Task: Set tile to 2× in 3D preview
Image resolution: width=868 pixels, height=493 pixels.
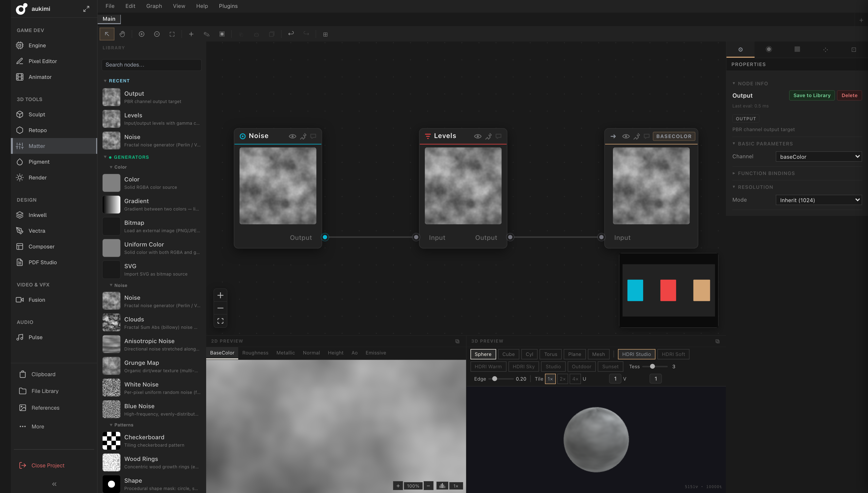Action: pos(562,379)
